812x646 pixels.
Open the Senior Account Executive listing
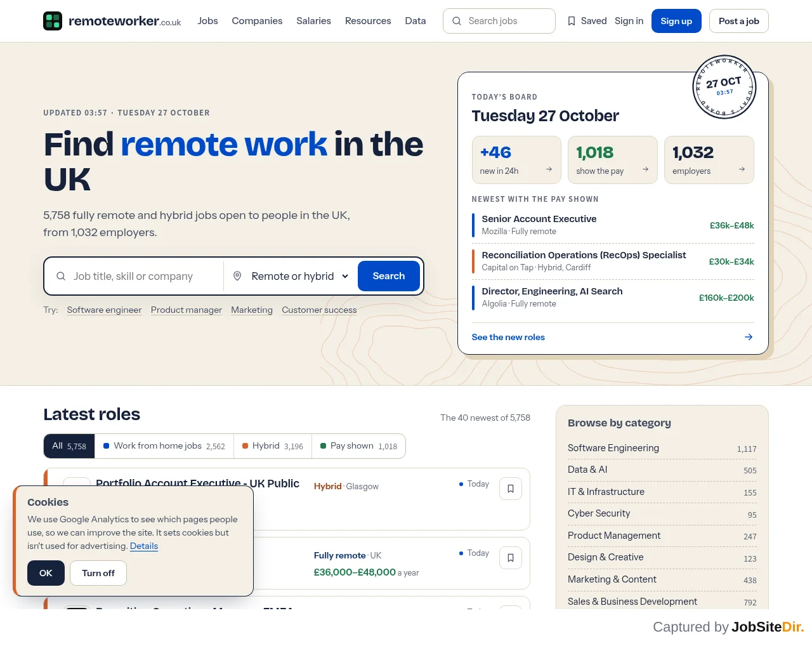point(613,225)
